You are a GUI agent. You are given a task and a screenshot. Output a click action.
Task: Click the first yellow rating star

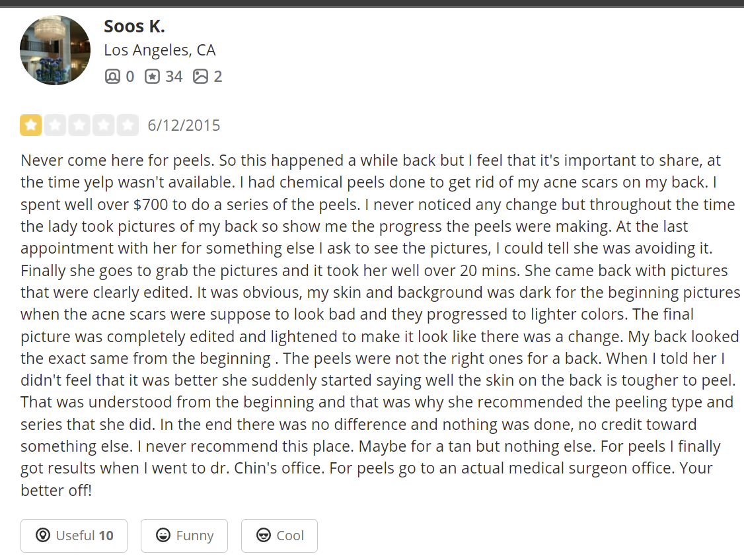pyautogui.click(x=31, y=125)
